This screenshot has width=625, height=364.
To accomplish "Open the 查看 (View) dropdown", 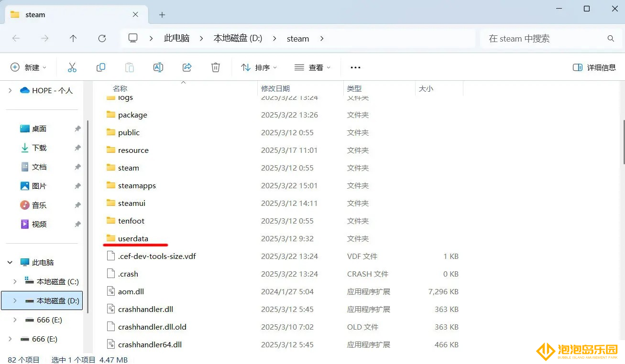I will pos(313,67).
